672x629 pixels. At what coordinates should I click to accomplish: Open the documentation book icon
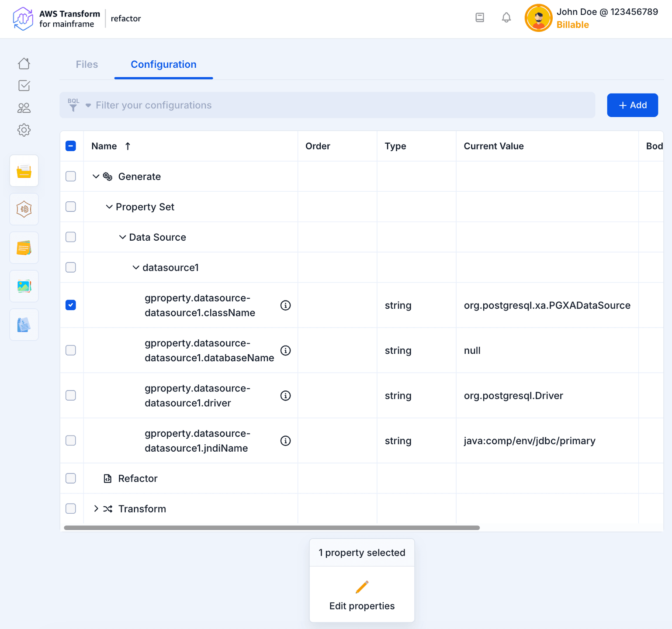[480, 17]
